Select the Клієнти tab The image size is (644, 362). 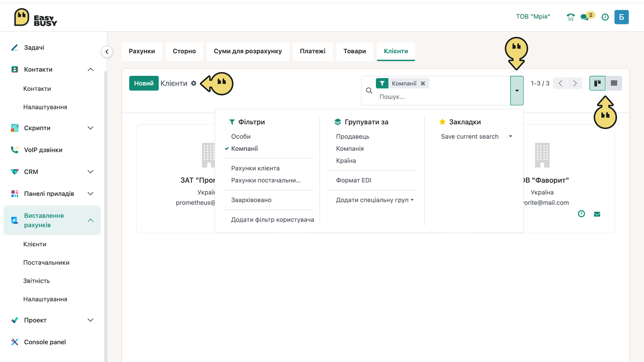coord(396,51)
